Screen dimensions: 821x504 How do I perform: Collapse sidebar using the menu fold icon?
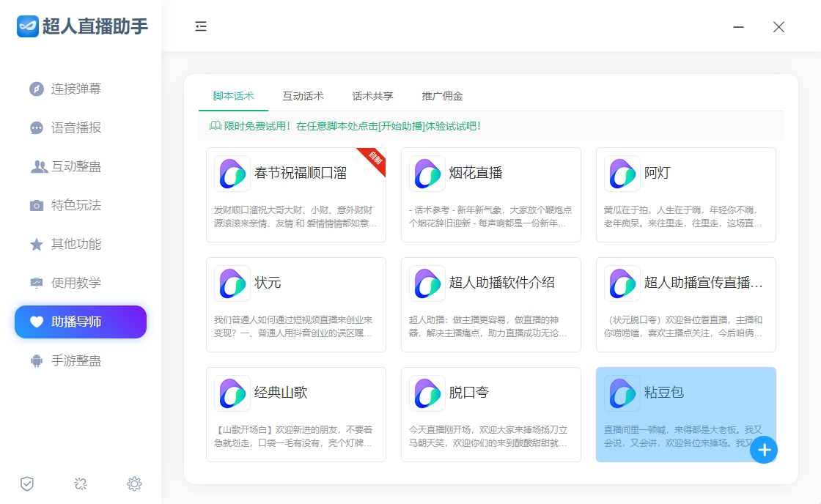click(201, 26)
